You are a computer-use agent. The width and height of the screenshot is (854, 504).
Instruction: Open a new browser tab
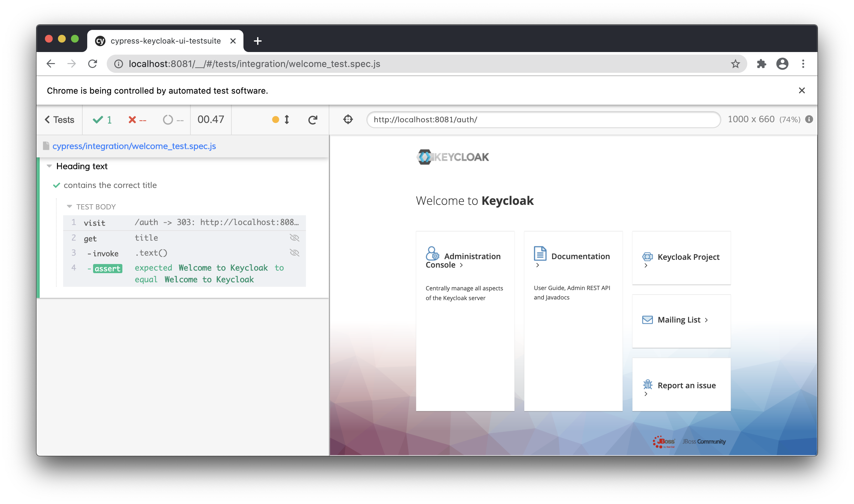pos(257,41)
